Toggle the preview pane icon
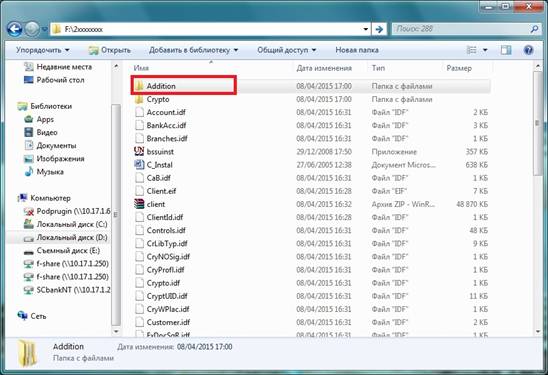 [x=506, y=50]
